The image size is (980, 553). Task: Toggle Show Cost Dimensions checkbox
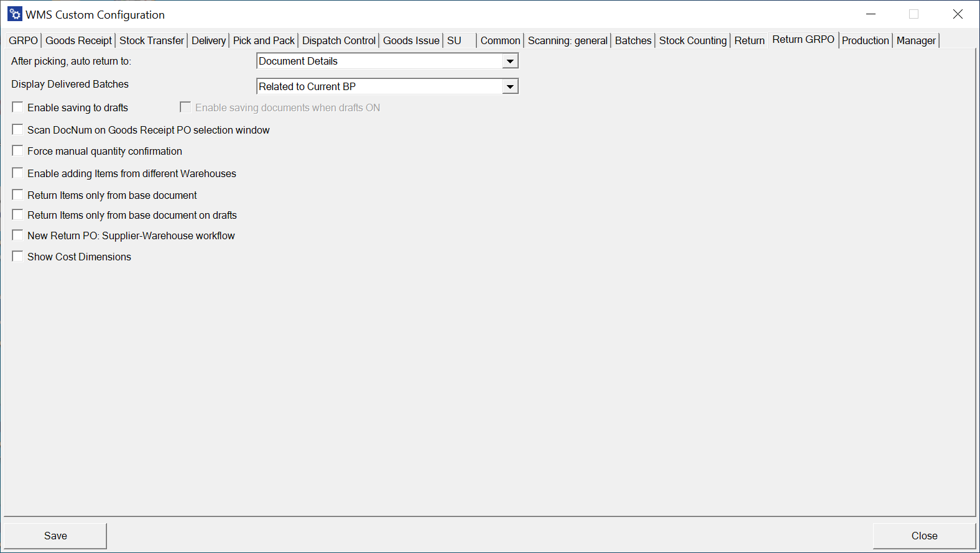point(18,257)
